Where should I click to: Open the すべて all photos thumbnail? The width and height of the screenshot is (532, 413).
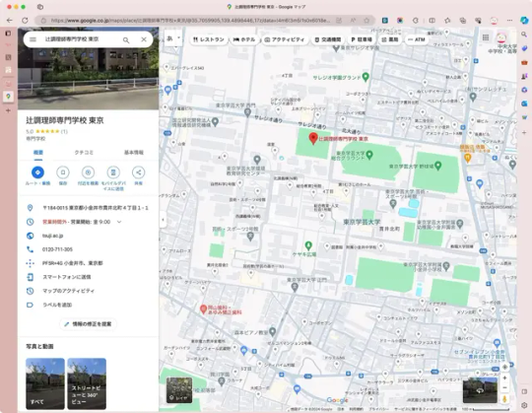pos(45,383)
